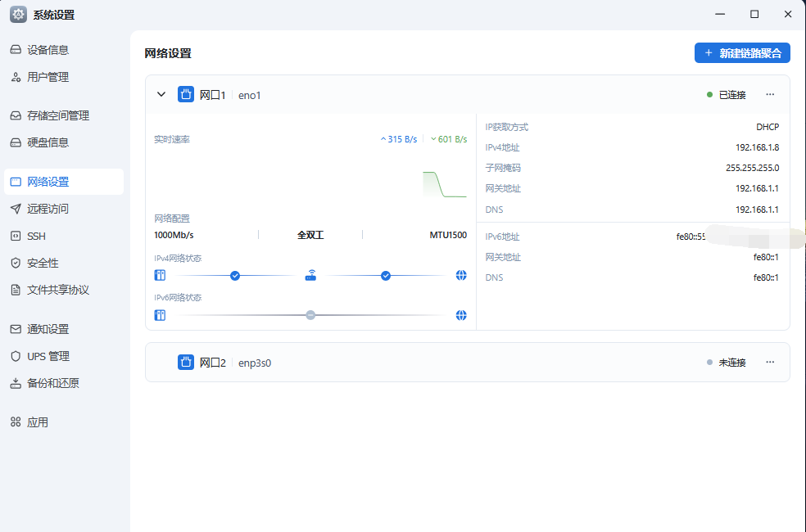Open 安全性 settings
The image size is (806, 532).
coord(64,263)
